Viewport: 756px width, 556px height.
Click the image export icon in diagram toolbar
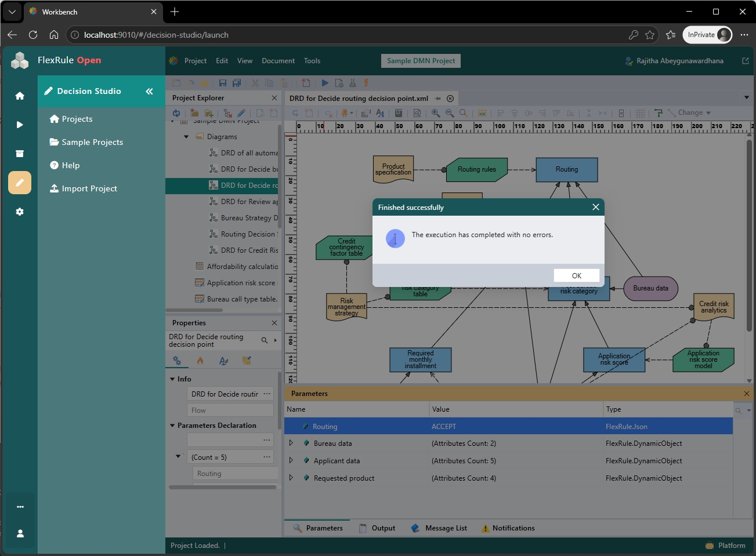pos(482,113)
